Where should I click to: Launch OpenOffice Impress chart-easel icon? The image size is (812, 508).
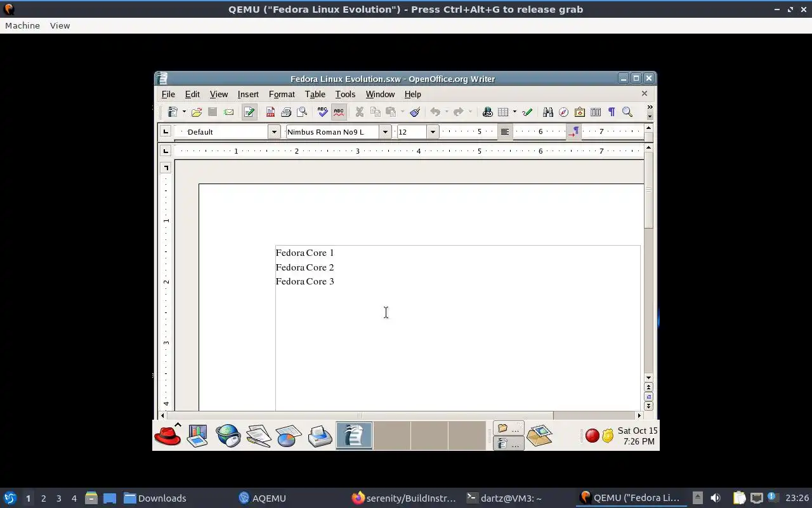click(198, 436)
